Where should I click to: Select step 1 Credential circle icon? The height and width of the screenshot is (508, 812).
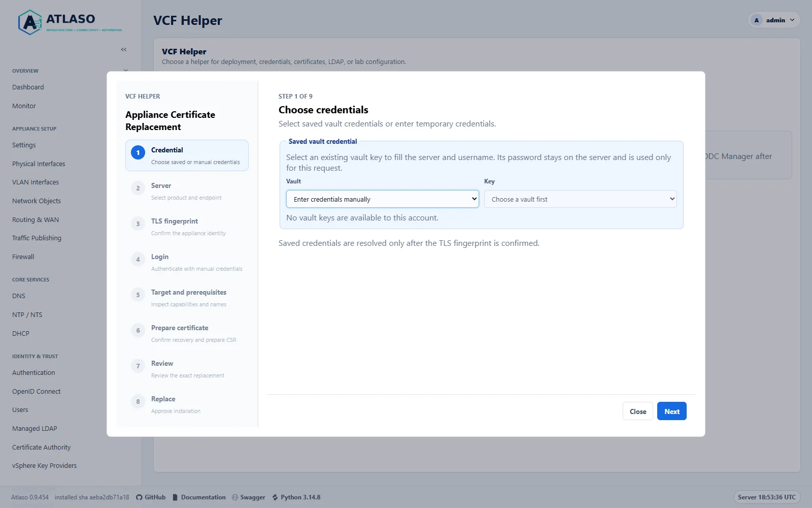pyautogui.click(x=138, y=152)
